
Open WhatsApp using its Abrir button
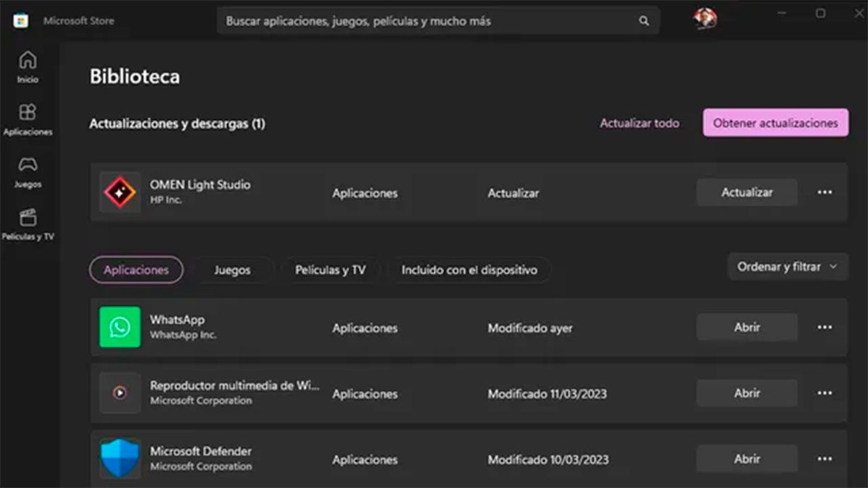coord(746,328)
